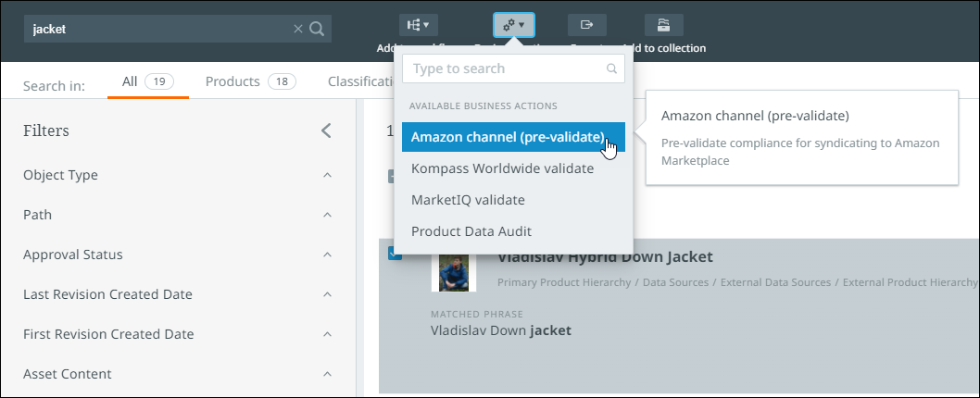
Task: Click the Type to search field
Action: pos(506,68)
